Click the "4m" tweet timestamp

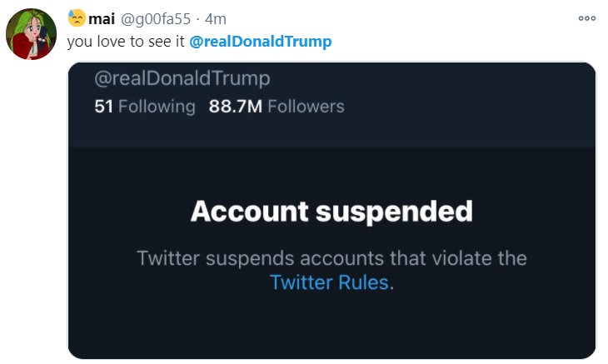click(217, 18)
